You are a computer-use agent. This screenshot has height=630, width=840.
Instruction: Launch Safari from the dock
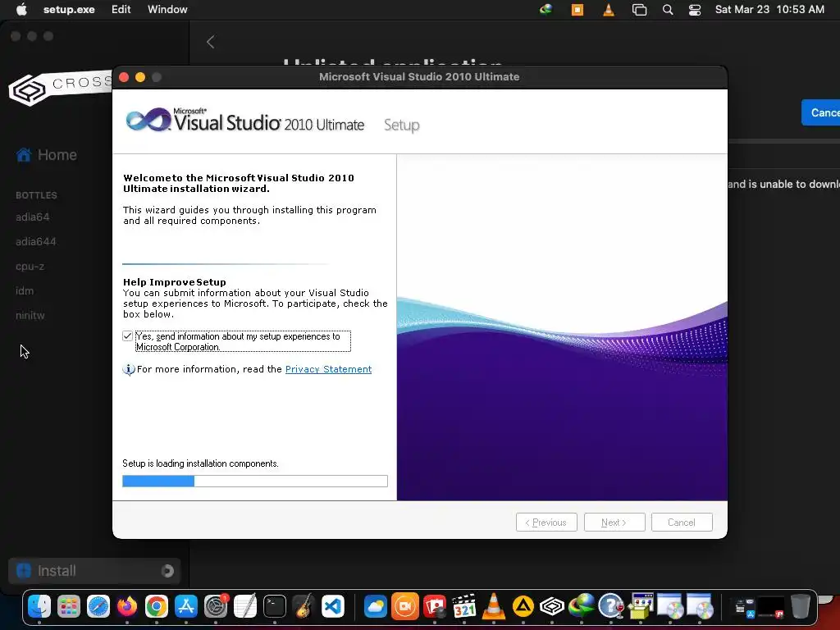click(x=98, y=607)
